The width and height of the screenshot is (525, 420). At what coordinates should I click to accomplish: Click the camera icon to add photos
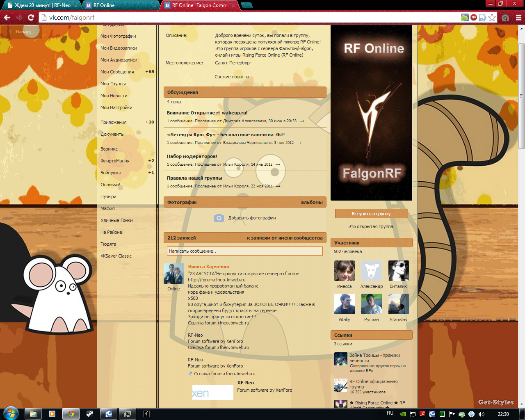(x=219, y=218)
